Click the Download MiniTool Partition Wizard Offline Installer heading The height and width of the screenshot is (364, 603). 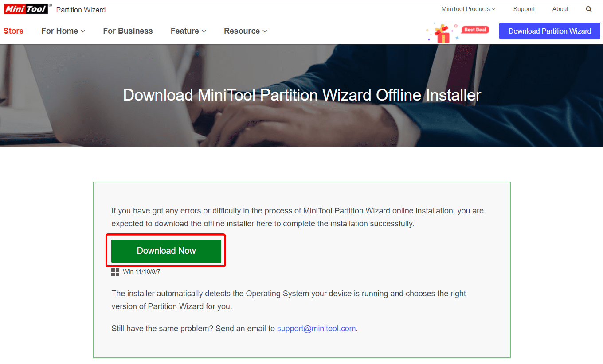(x=302, y=95)
